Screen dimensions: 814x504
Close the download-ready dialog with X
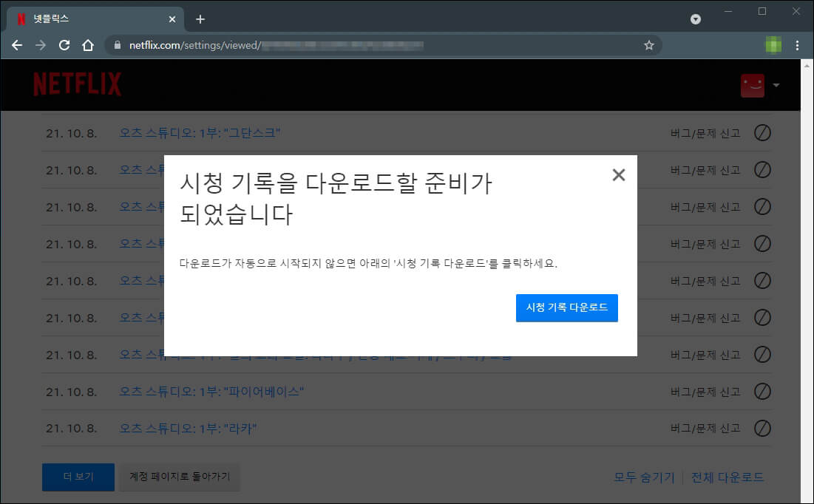click(x=618, y=175)
